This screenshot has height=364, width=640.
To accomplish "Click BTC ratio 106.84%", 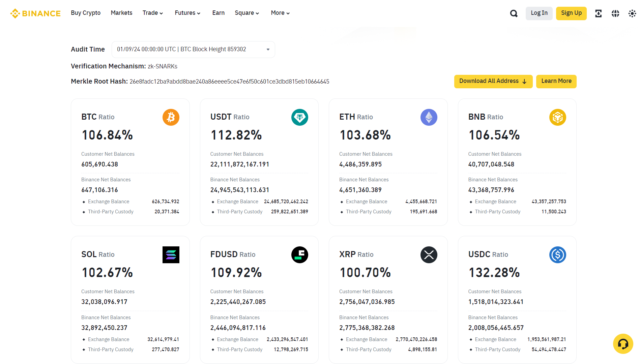I will tap(107, 135).
